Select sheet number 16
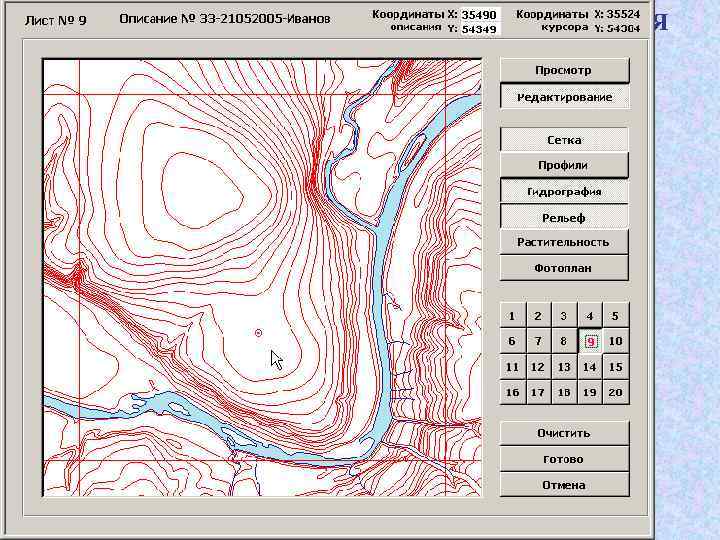Viewport: 720px width, 540px height. (x=512, y=392)
